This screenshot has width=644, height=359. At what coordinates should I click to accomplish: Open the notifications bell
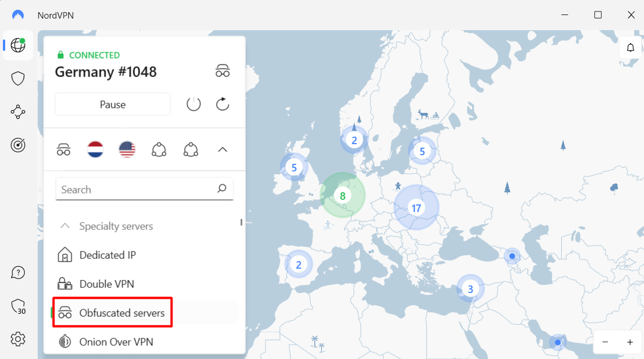(631, 47)
